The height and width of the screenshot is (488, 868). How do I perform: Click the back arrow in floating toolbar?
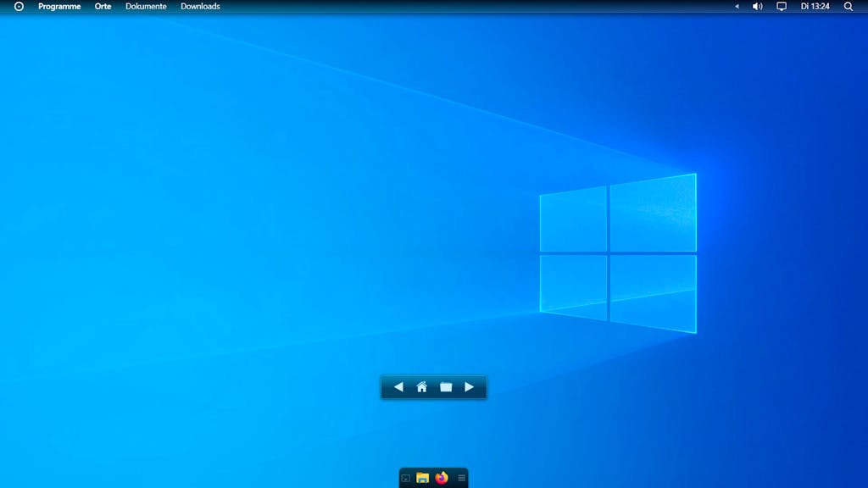(x=398, y=386)
